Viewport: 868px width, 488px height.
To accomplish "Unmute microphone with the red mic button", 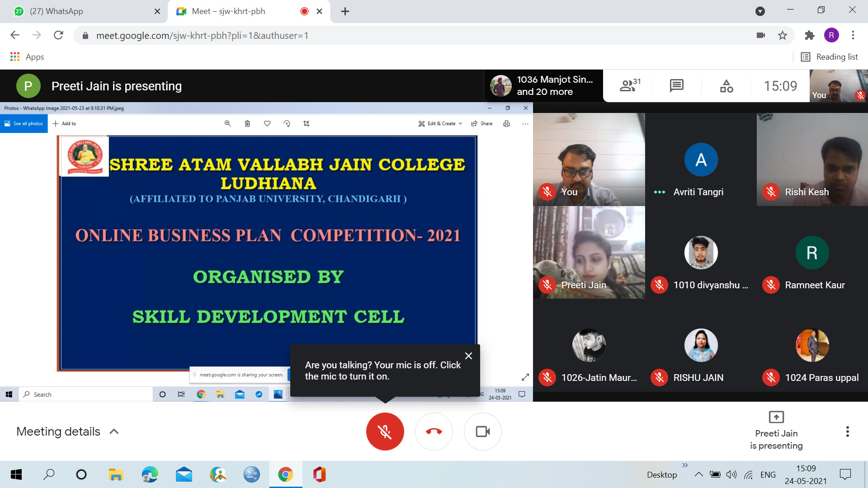I will (385, 432).
